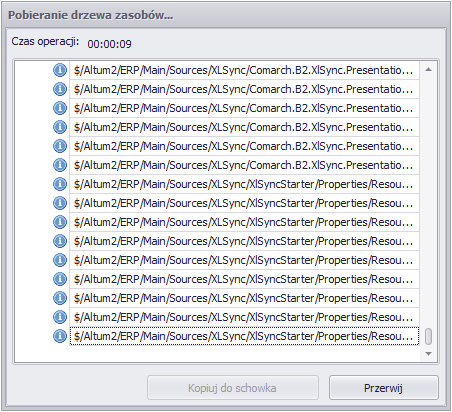Select the third Comarch.B2.XlSync.Presentatio log entry

(x=244, y=108)
